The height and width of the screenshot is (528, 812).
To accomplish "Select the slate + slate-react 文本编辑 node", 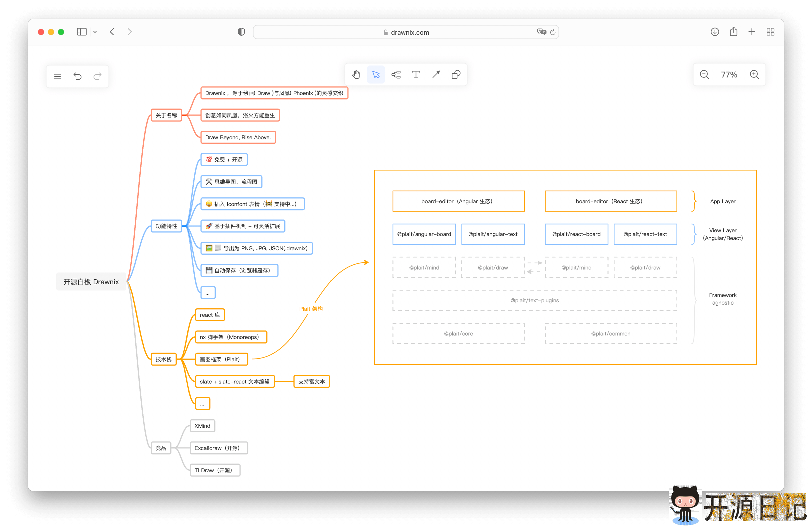I will (x=235, y=382).
